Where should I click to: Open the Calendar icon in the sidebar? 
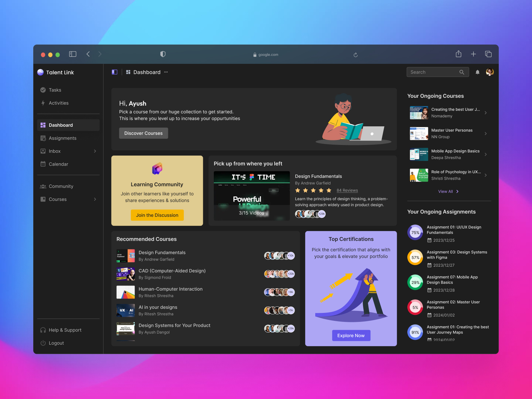[43, 164]
